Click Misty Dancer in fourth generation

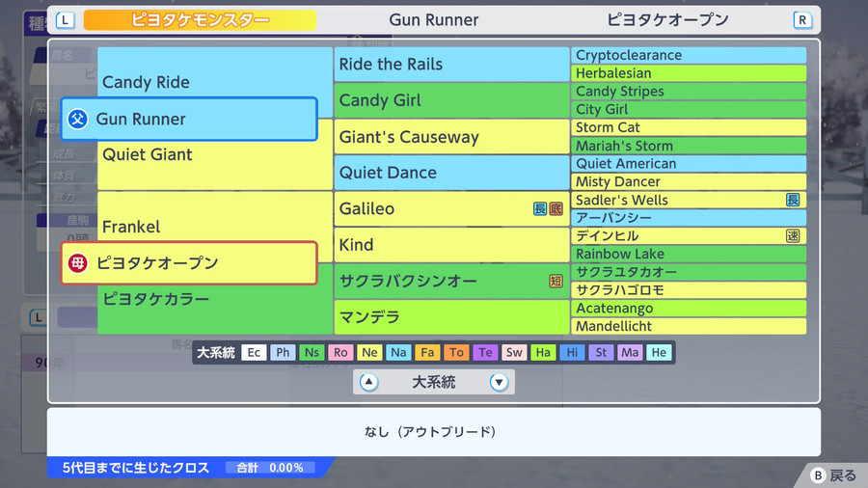[x=689, y=181]
